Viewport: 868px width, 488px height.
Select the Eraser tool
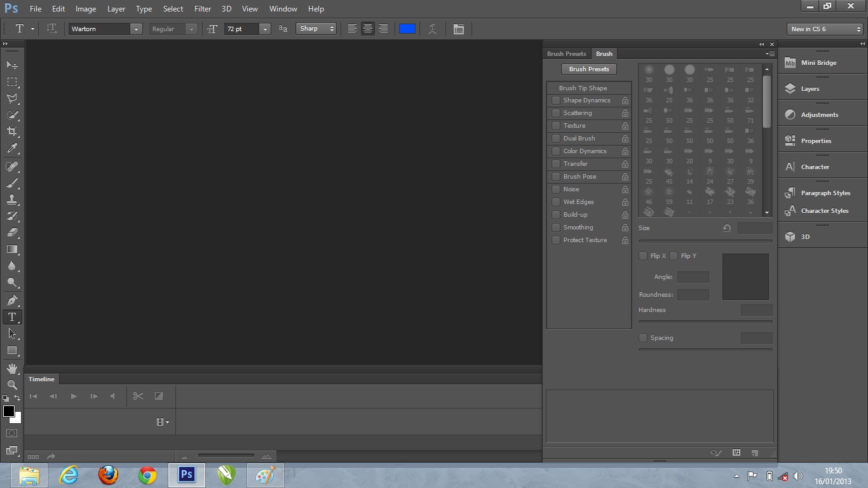[12, 233]
